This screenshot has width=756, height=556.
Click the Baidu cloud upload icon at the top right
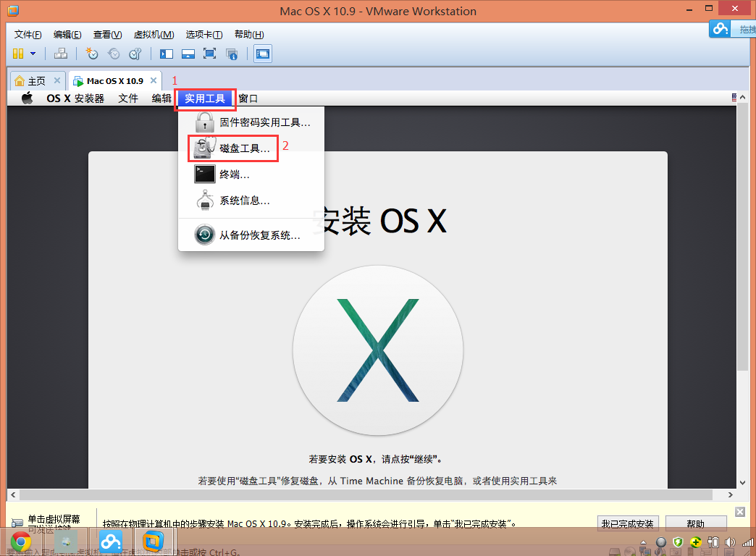pos(721,28)
